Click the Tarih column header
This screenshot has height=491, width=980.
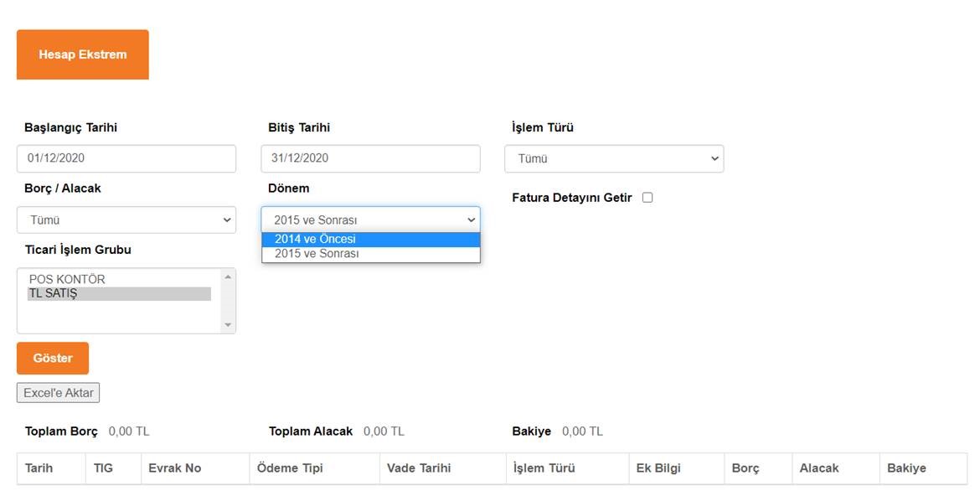(39, 468)
